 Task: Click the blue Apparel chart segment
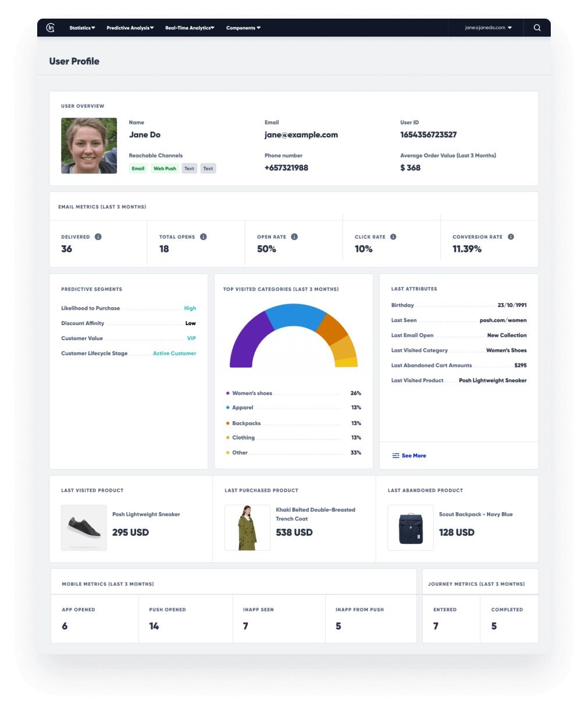click(x=295, y=316)
